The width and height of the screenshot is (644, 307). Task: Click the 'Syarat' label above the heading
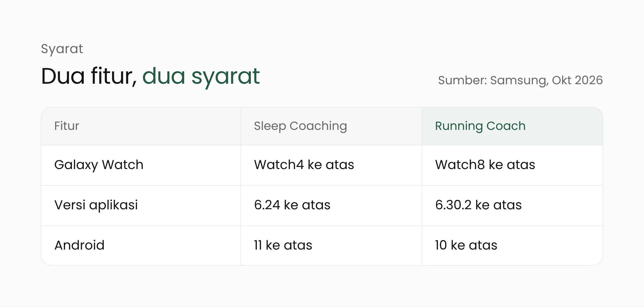(62, 49)
